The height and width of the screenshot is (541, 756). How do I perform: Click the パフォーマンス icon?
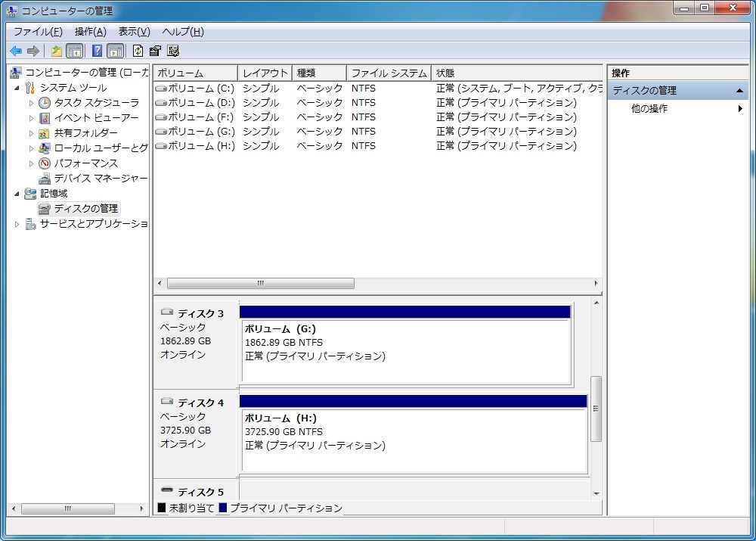coord(45,163)
